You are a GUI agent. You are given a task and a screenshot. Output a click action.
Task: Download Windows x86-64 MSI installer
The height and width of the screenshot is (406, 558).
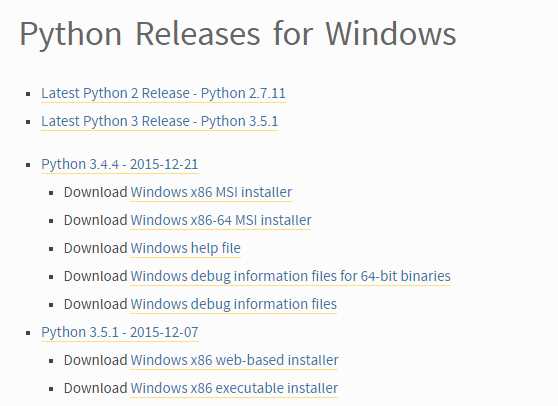click(221, 220)
